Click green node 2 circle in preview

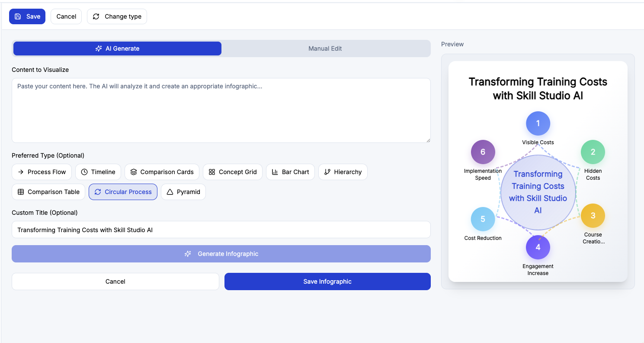593,152
